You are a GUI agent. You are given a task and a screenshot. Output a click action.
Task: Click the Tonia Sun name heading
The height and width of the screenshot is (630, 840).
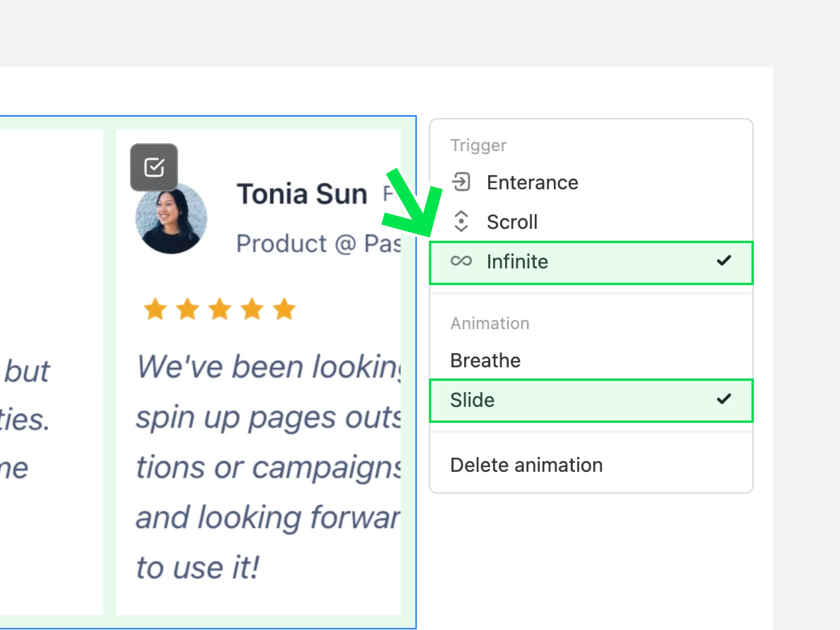[302, 194]
